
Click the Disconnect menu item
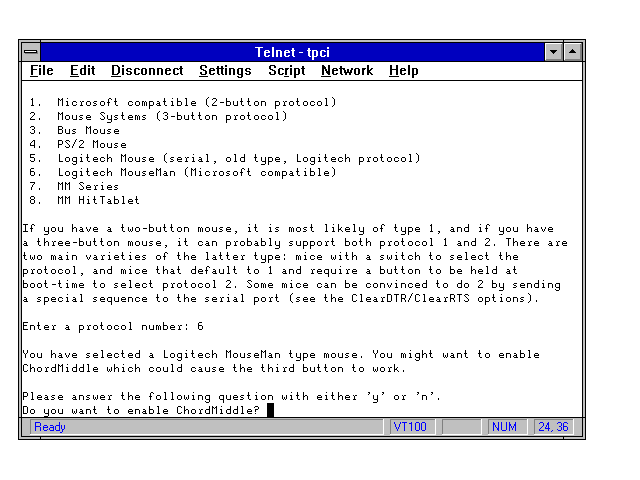tap(147, 71)
